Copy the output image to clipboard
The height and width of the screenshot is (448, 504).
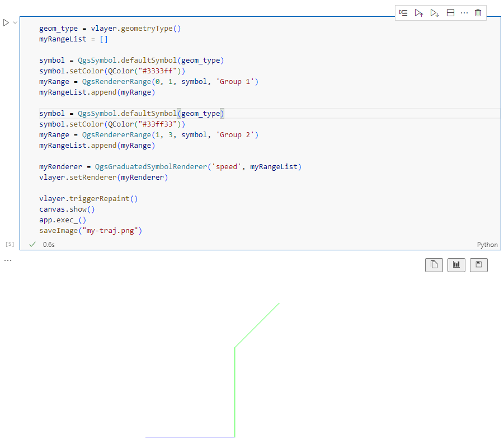(x=434, y=265)
